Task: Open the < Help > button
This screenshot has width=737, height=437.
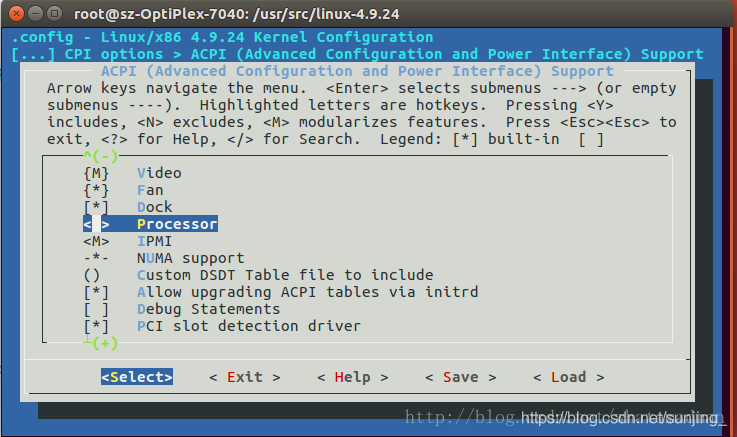Action: [353, 377]
